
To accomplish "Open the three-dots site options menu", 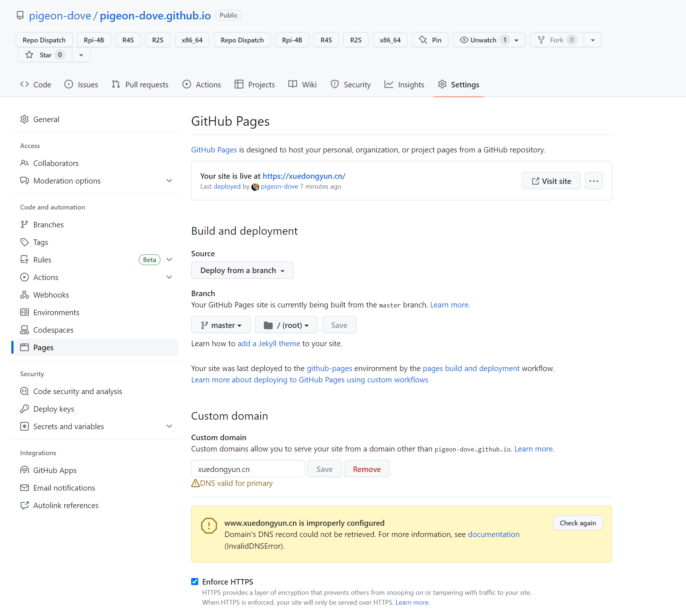I will pos(594,181).
